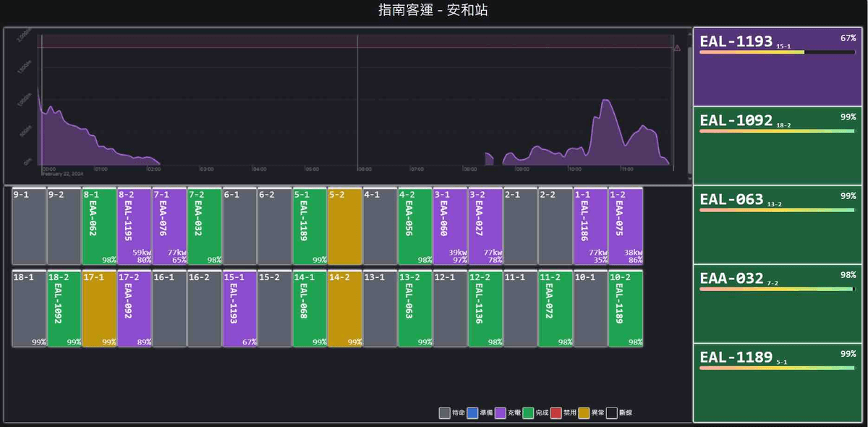Click the blue 準備 legend swatch
This screenshot has width=868, height=427.
(472, 413)
